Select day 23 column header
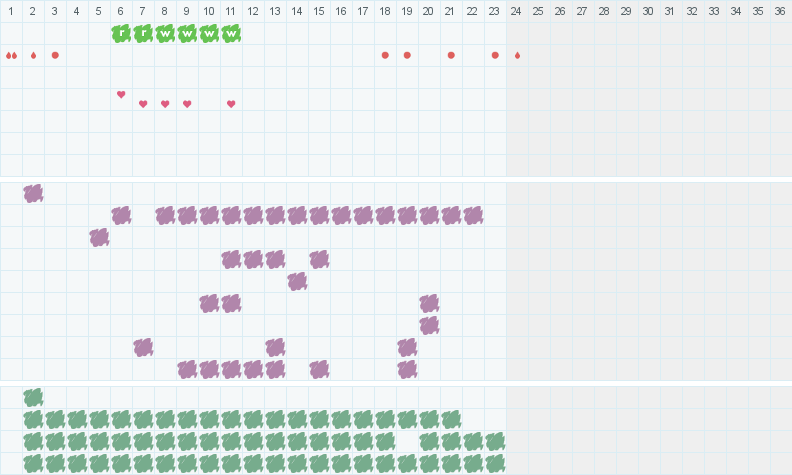 pos(495,11)
